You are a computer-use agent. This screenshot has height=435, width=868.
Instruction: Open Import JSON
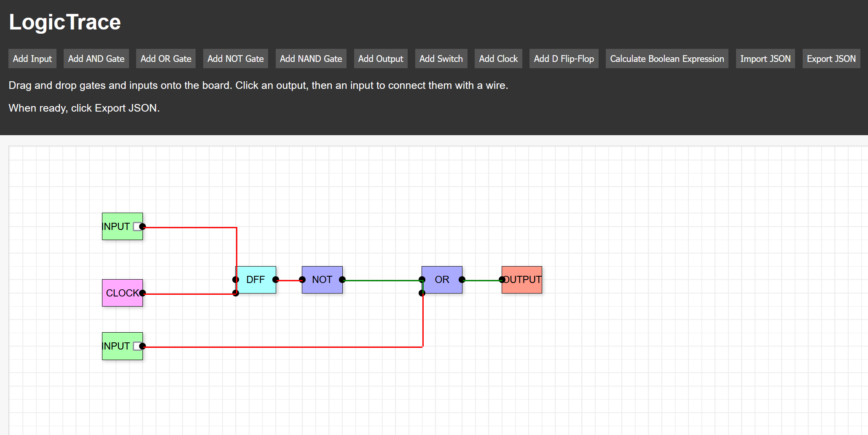point(765,59)
